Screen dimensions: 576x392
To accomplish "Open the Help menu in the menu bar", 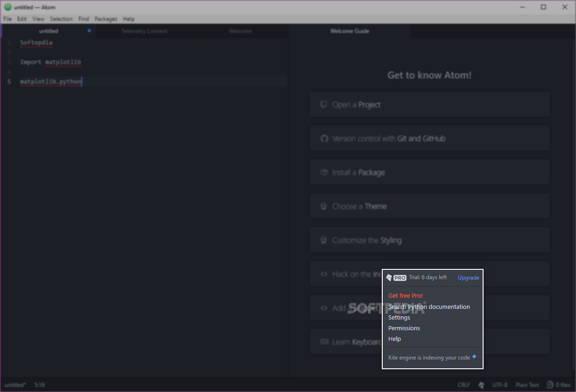I will pyautogui.click(x=129, y=19).
